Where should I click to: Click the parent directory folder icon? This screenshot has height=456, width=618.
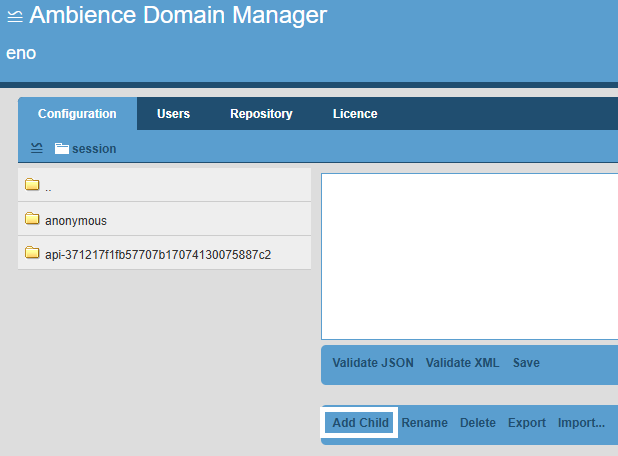[x=32, y=184]
